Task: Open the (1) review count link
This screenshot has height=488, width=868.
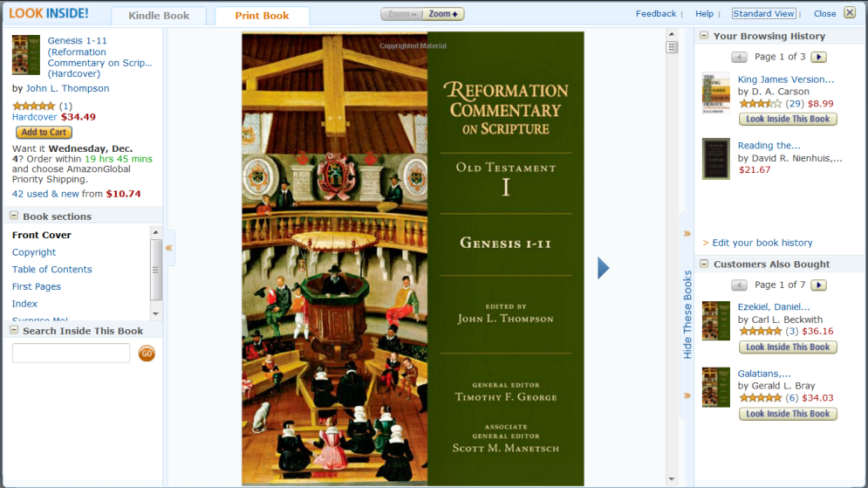Action: point(65,106)
